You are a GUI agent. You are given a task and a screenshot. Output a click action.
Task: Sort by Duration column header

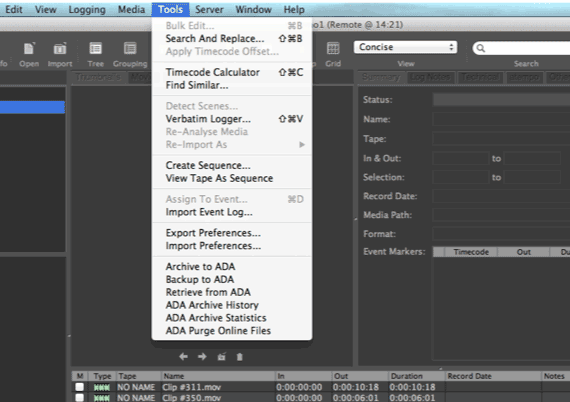(x=406, y=376)
